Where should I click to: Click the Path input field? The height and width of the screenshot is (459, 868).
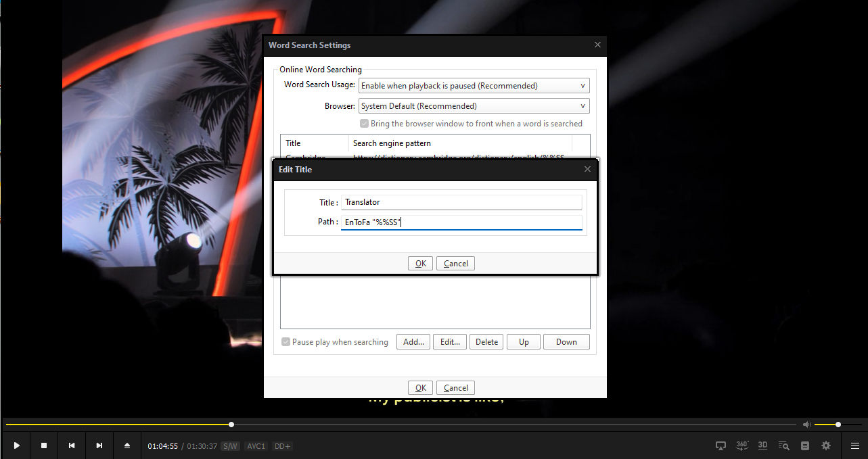pyautogui.click(x=461, y=222)
